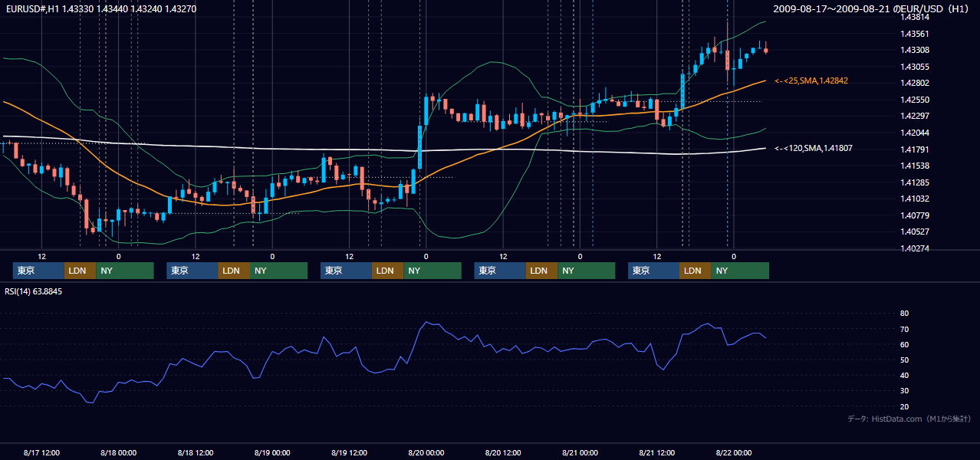Click price axis value 1.42550
The width and height of the screenshot is (980, 460).
[x=915, y=100]
